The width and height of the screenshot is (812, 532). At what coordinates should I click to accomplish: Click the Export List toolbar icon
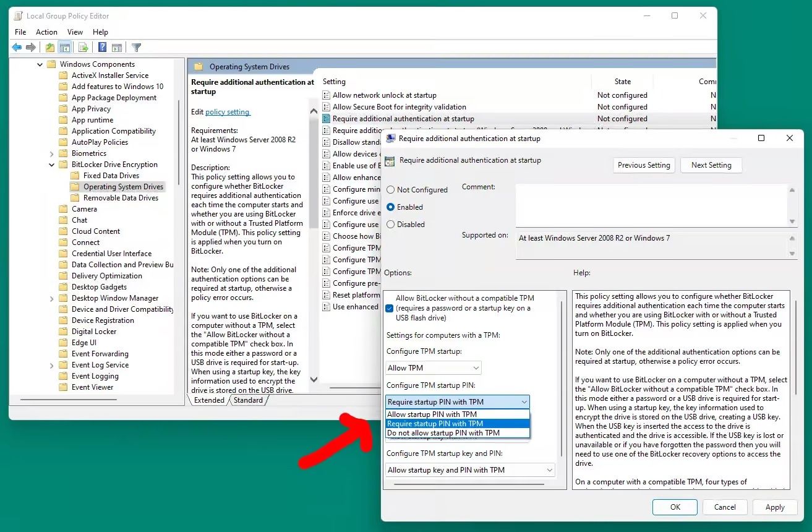point(83,48)
